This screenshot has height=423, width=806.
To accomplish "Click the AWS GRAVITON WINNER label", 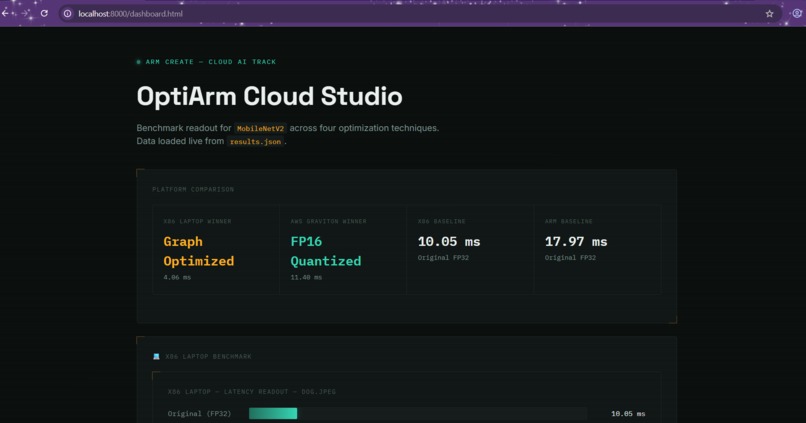I will pyautogui.click(x=328, y=222).
